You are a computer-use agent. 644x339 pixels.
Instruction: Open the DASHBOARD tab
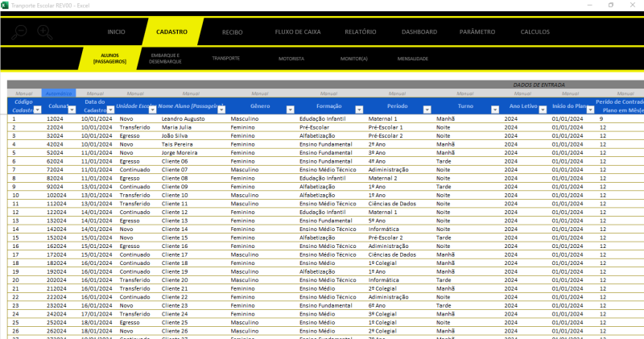click(x=419, y=32)
